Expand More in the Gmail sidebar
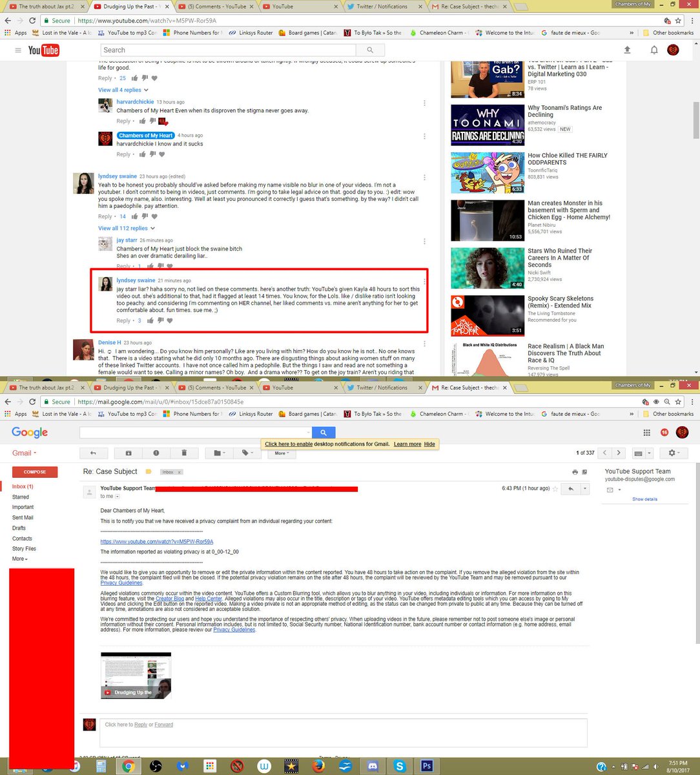This screenshot has width=700, height=775. [x=20, y=559]
